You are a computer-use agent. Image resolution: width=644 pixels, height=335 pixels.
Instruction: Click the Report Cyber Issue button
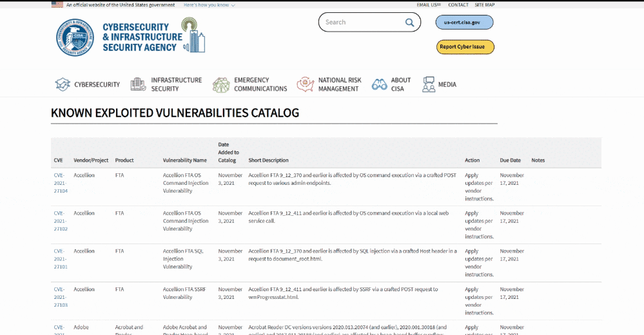[465, 47]
